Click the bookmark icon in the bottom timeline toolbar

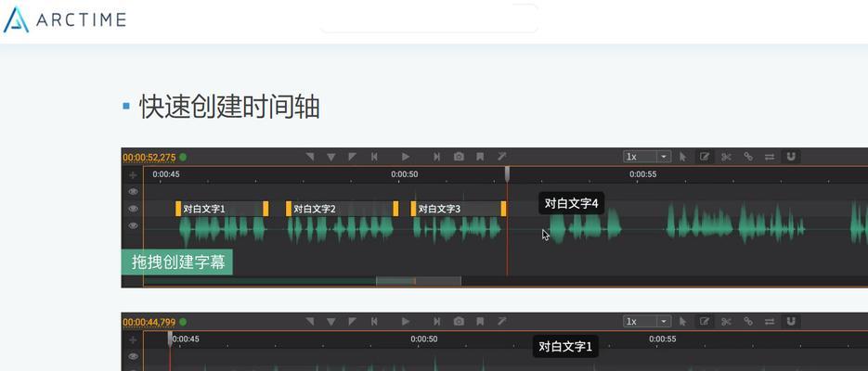click(x=480, y=321)
